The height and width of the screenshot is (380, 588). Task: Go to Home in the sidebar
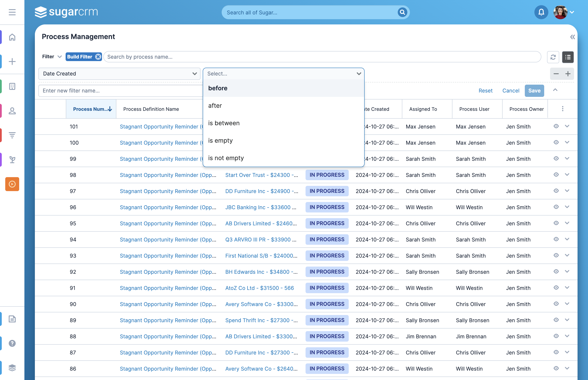[12, 37]
